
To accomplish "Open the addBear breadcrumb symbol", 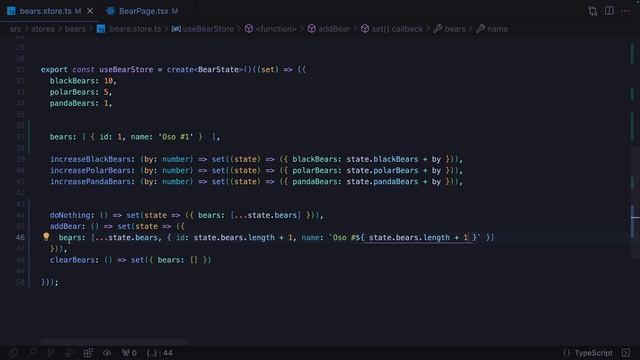I will [329, 29].
